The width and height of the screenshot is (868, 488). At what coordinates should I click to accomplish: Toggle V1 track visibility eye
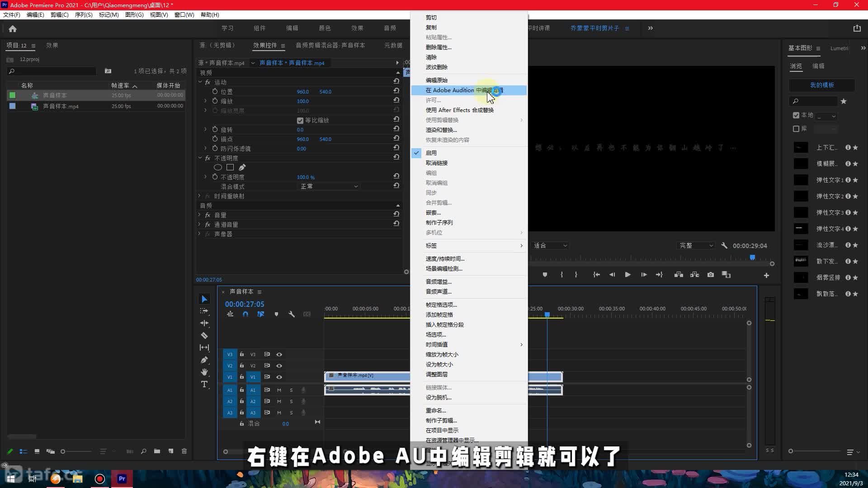coord(279,377)
